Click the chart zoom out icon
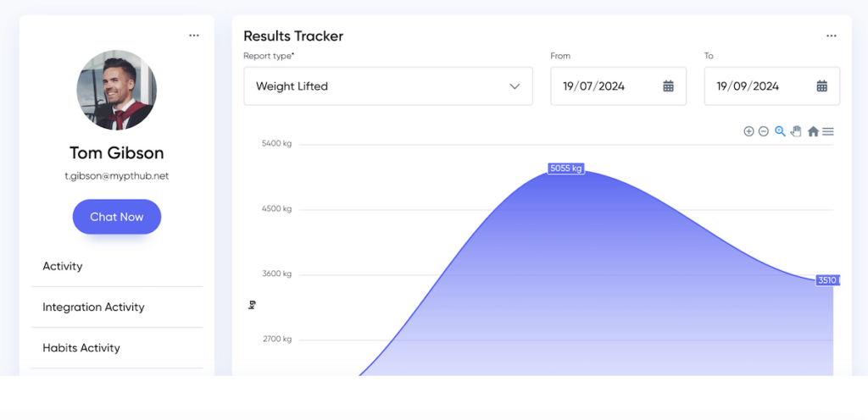The height and width of the screenshot is (420, 868). (x=764, y=131)
